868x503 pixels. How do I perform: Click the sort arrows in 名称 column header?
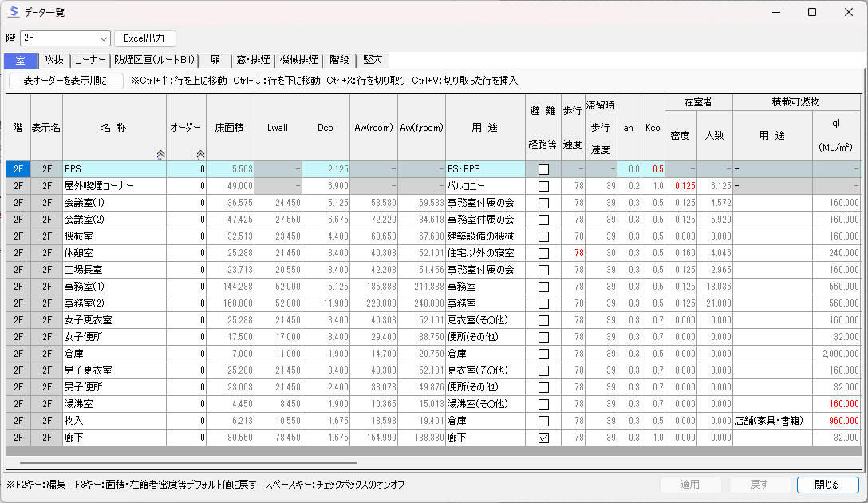click(x=160, y=155)
